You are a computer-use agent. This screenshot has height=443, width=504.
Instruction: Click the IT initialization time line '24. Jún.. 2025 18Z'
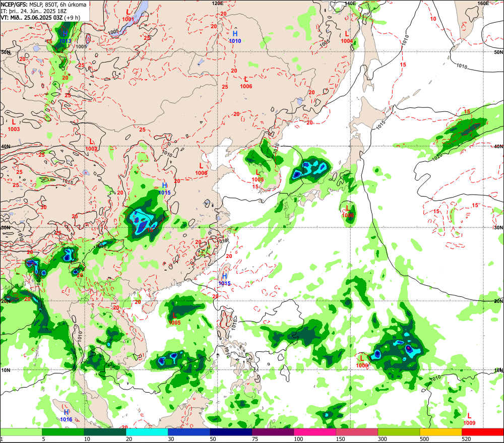pos(33,11)
